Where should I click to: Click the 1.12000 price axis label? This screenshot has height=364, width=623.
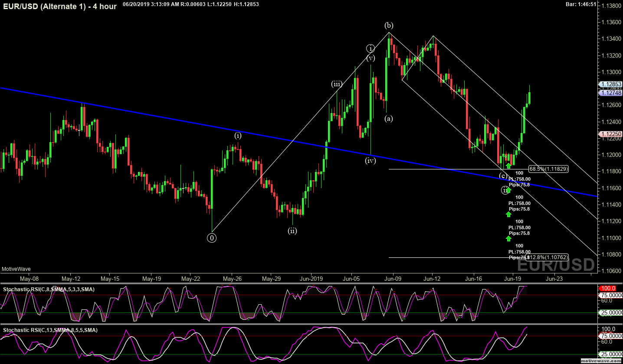click(x=612, y=155)
